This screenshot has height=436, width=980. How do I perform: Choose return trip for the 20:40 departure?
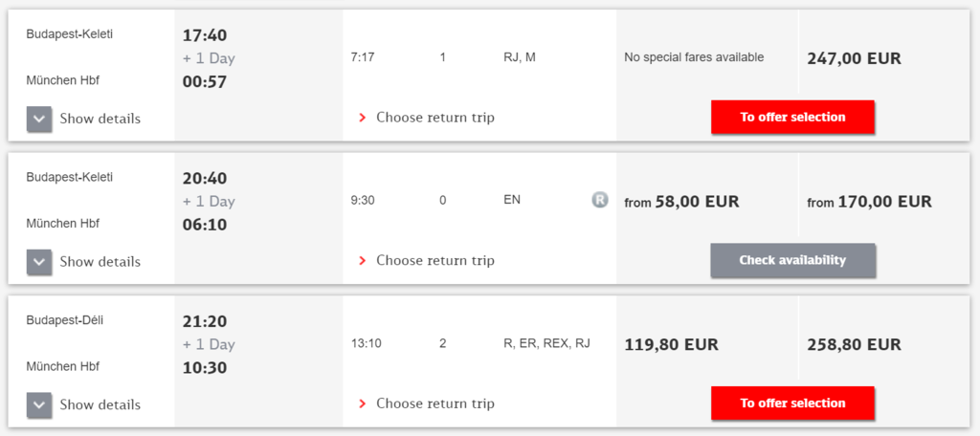click(x=434, y=261)
